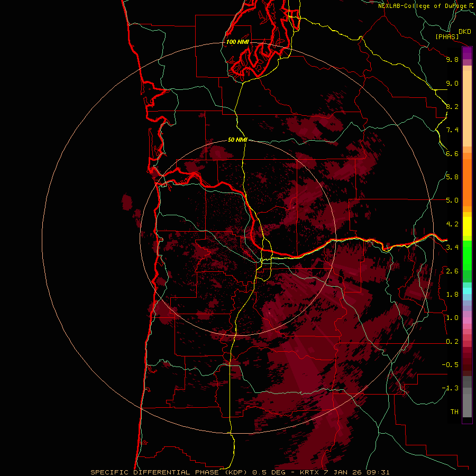Image resolution: width=476 pixels, height=476 pixels.
Task: Click the 9.0 color scale value
Action: (x=452, y=83)
